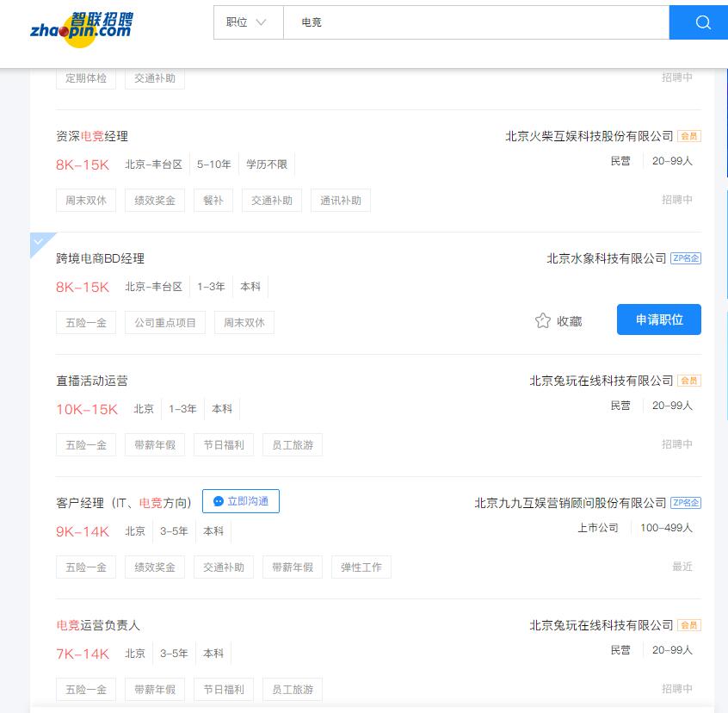The height and width of the screenshot is (713, 728).
Task: Focus the search field containing 电竞
Action: [x=475, y=22]
